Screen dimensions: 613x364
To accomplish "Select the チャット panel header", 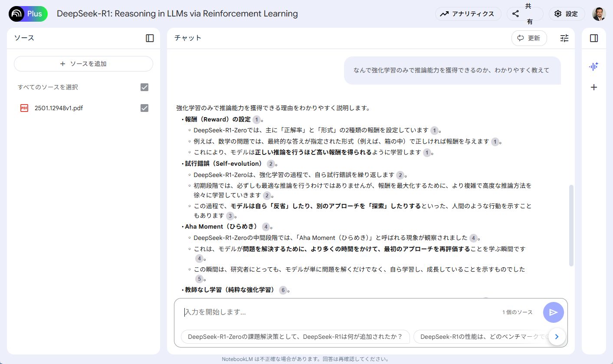I will (x=188, y=38).
